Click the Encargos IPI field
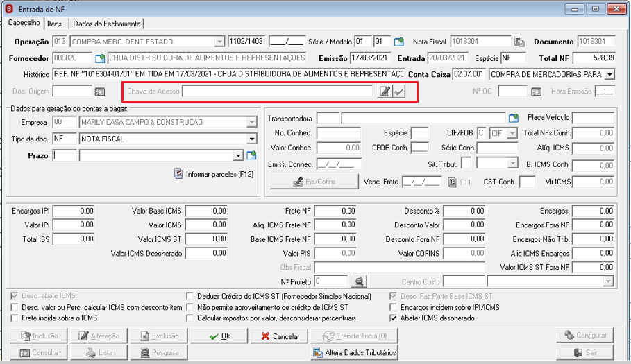Image resolution: width=631 pixels, height=364 pixels. point(74,211)
